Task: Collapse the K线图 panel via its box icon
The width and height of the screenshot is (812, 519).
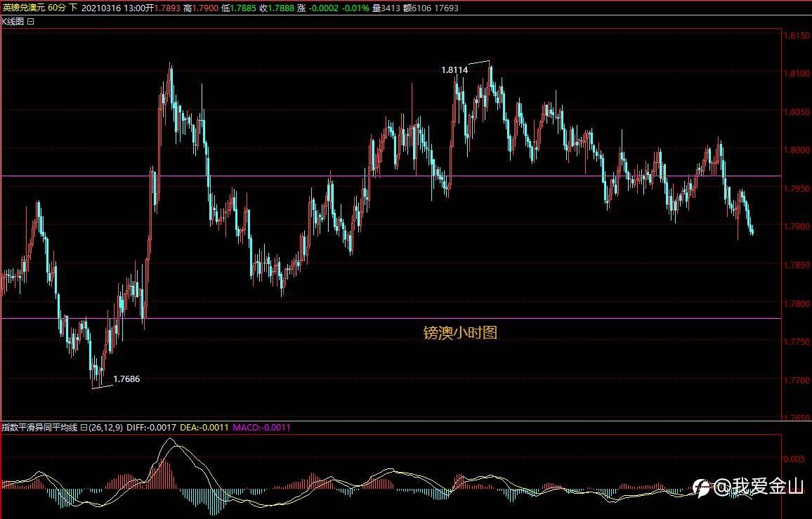Action: click(30, 21)
